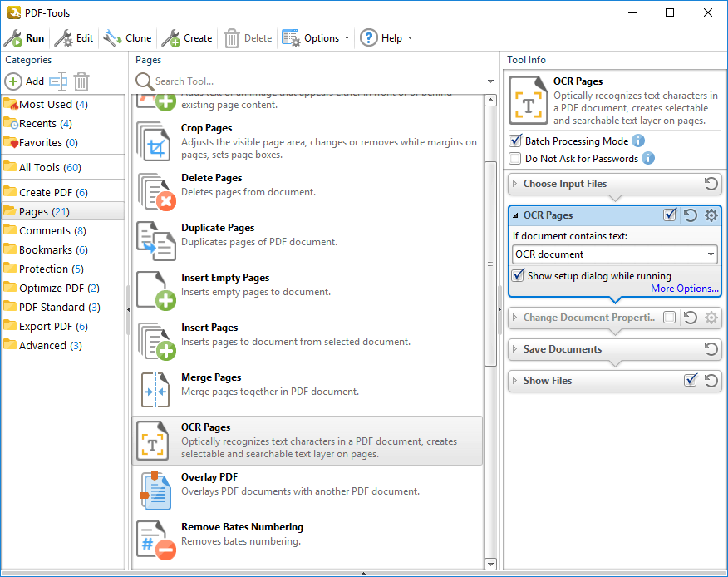728x577 pixels.
Task: Expand the Save Documents step
Action: click(514, 349)
